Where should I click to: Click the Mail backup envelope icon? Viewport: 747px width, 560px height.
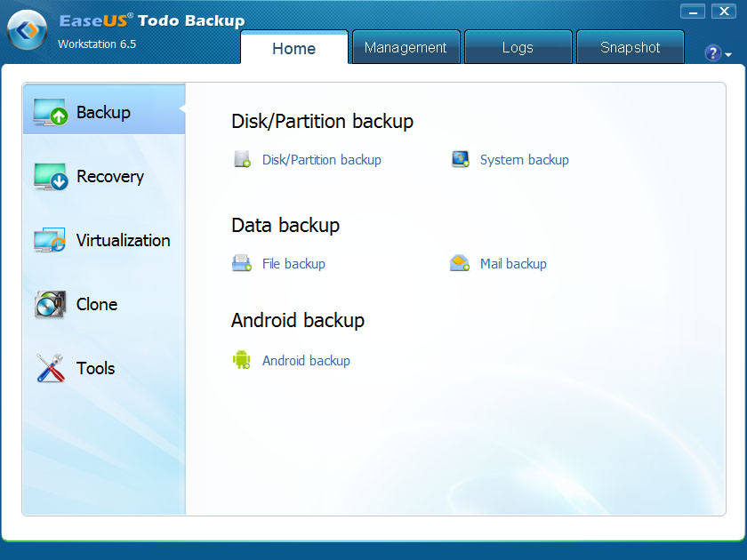pos(460,263)
